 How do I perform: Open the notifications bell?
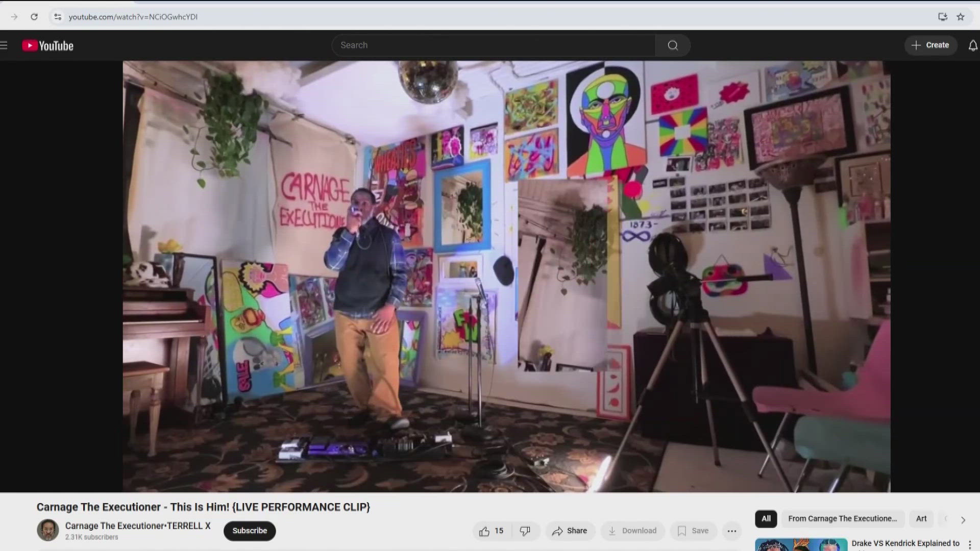973,46
